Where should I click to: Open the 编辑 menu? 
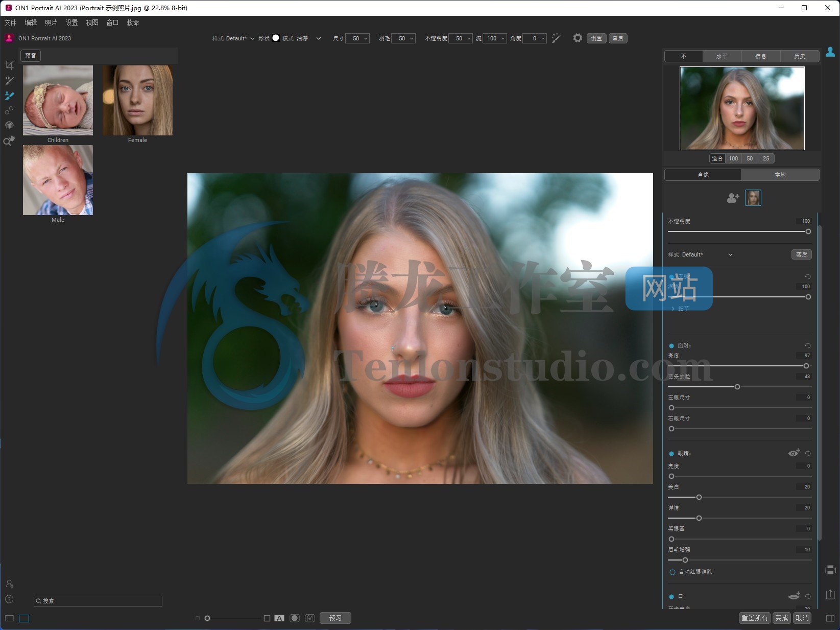click(31, 22)
